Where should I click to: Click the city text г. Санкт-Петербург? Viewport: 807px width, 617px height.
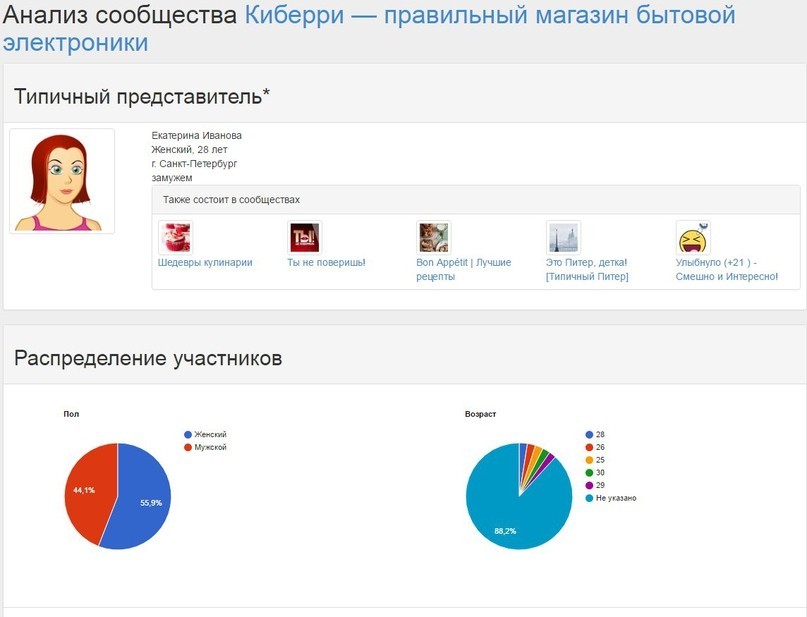[195, 164]
